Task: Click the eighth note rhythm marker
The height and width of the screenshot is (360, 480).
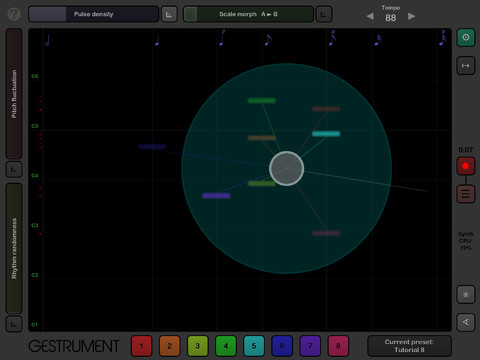Action: click(268, 40)
